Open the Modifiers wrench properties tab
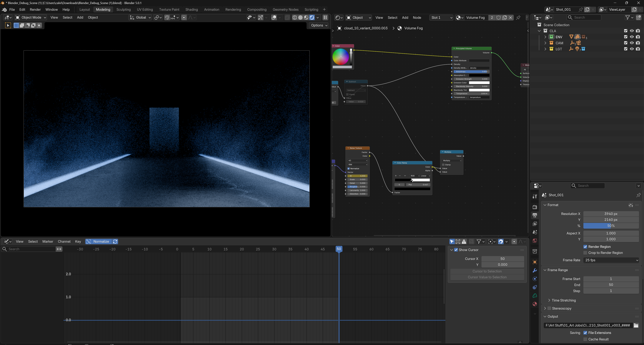The height and width of the screenshot is (345, 644). (x=535, y=271)
